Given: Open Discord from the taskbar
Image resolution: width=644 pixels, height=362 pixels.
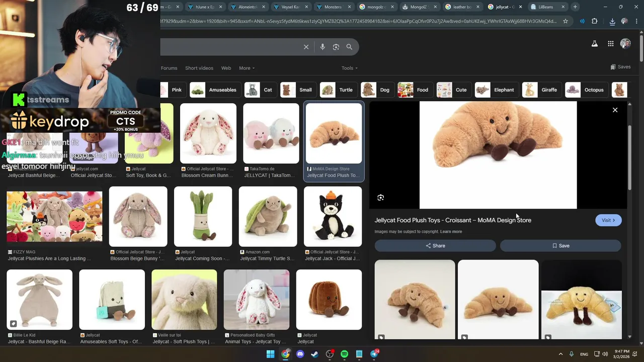Looking at the screenshot, I should tap(300, 354).
